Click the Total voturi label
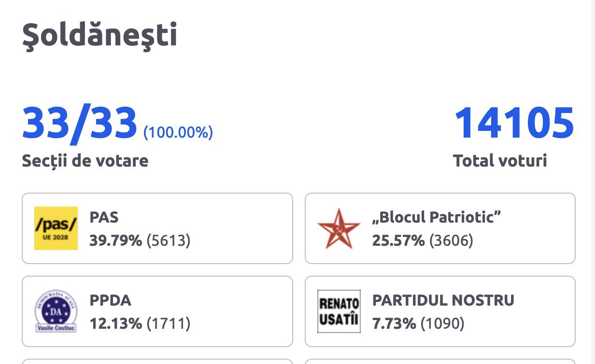Image resolution: width=595 pixels, height=364 pixels. point(500,161)
